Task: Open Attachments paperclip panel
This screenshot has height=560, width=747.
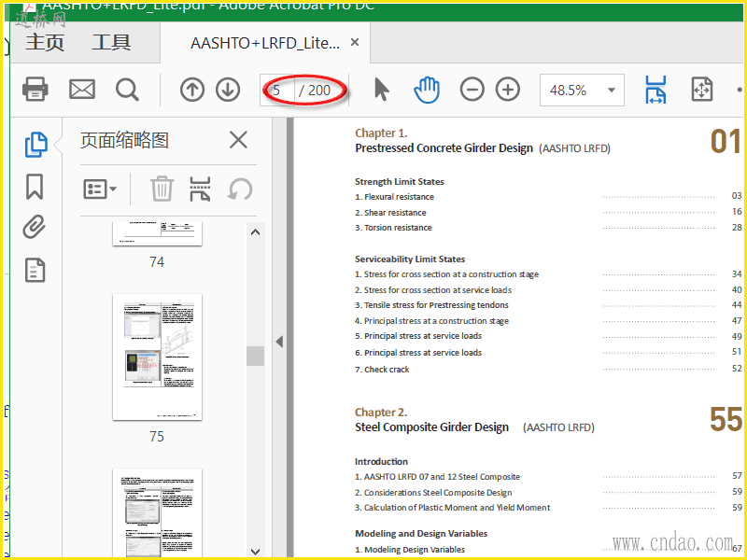Action: click(35, 227)
